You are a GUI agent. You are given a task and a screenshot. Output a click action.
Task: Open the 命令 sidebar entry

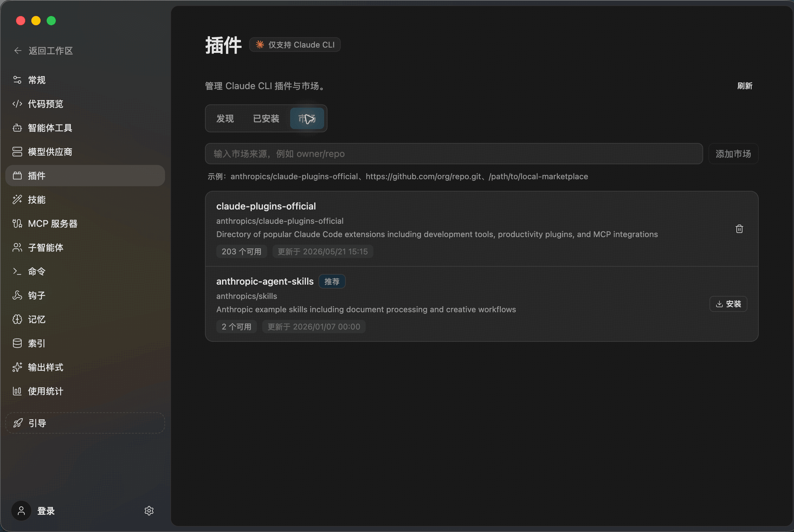[85, 271]
